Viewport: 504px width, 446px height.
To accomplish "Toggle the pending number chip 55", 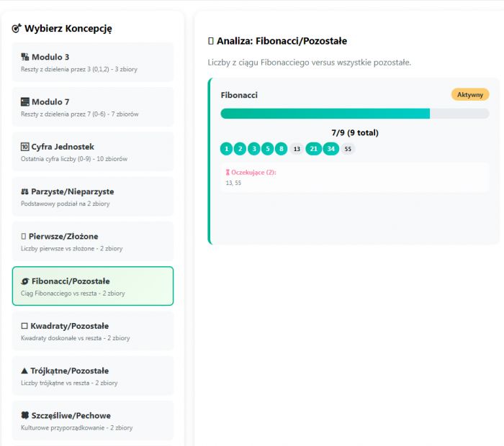I will tap(348, 149).
